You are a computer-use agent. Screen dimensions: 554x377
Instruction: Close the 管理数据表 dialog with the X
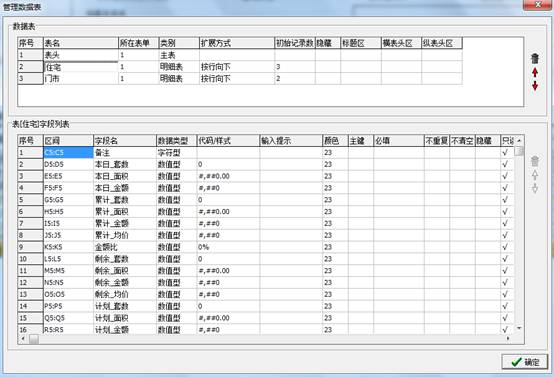coord(537,5)
